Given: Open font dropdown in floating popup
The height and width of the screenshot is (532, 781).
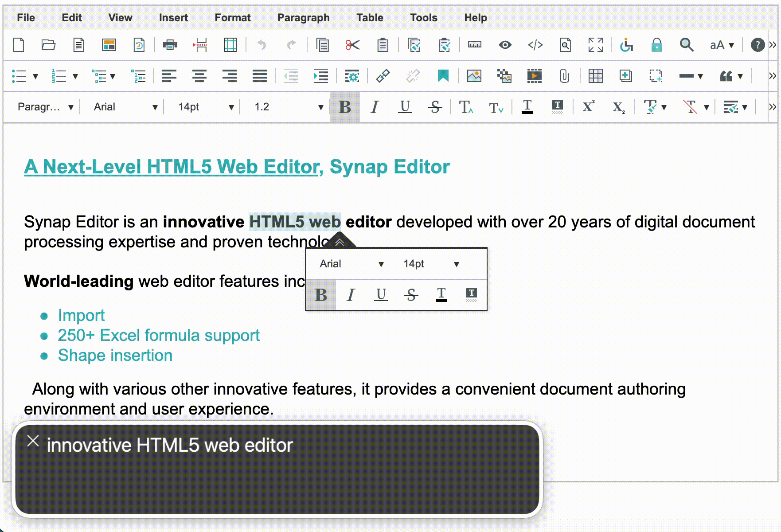Looking at the screenshot, I should (351, 264).
